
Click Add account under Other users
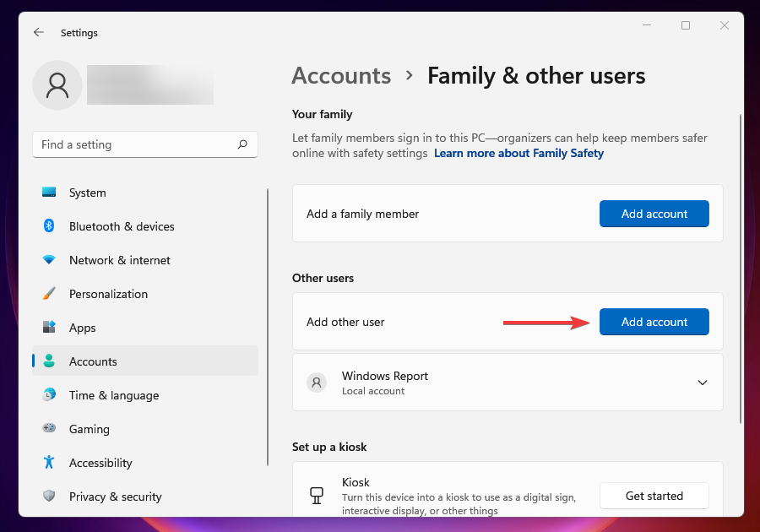(x=654, y=322)
